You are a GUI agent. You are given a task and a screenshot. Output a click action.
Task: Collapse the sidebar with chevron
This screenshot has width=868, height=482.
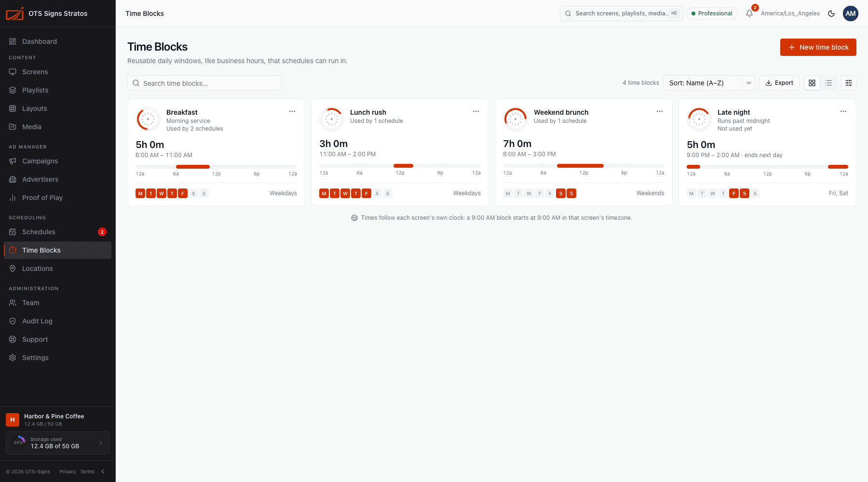[103, 471]
